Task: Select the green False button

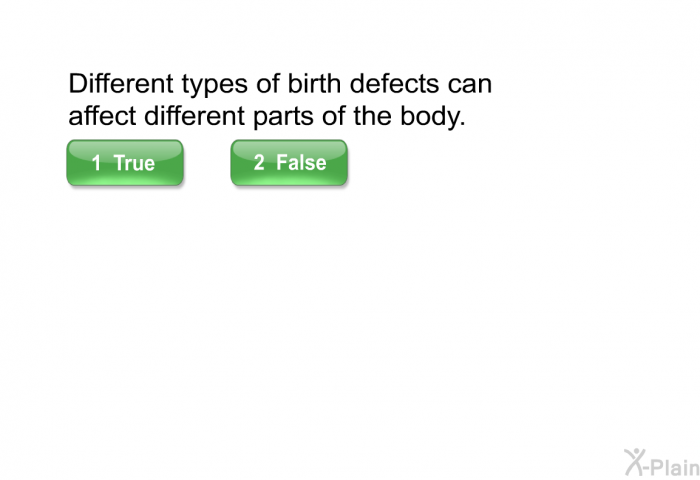Action: coord(289,163)
